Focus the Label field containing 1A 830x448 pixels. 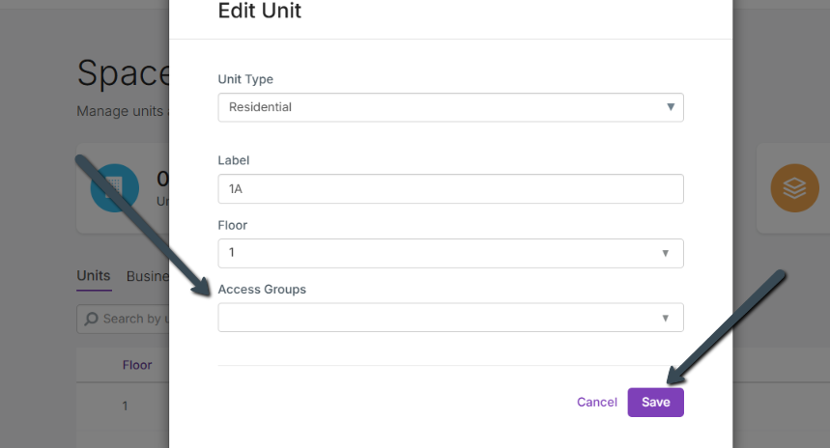click(x=450, y=189)
